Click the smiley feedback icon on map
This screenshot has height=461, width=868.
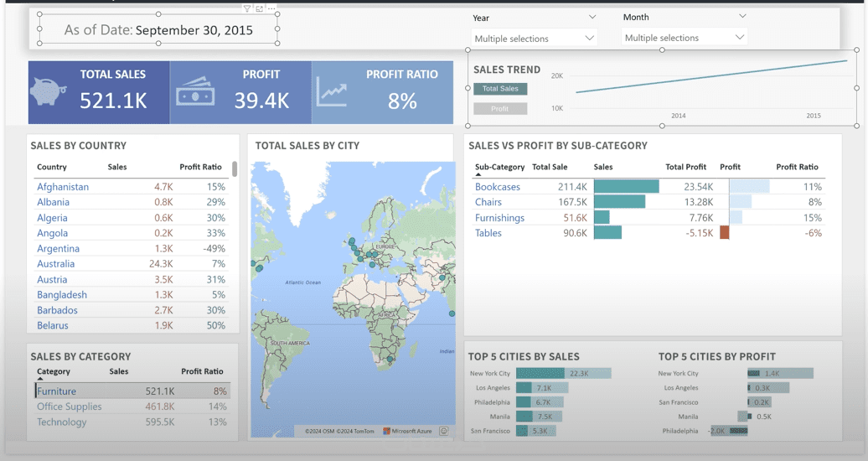tap(443, 431)
